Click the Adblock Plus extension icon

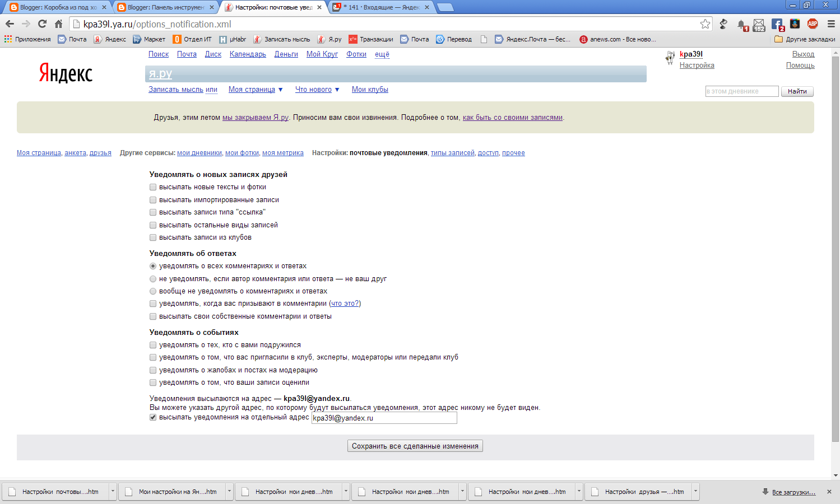(x=813, y=24)
